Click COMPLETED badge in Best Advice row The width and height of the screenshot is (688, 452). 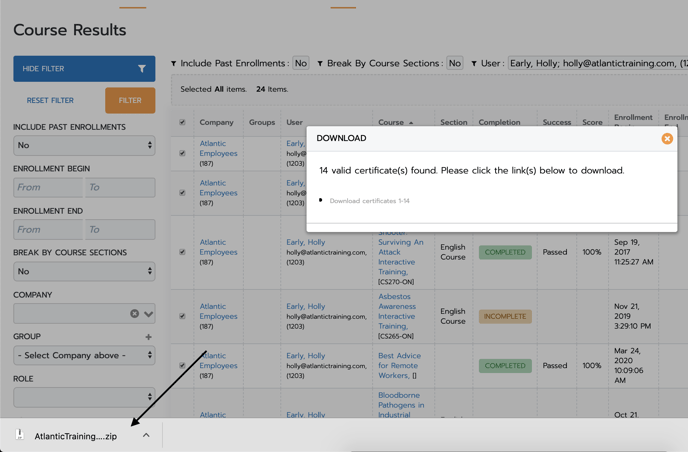pos(505,366)
